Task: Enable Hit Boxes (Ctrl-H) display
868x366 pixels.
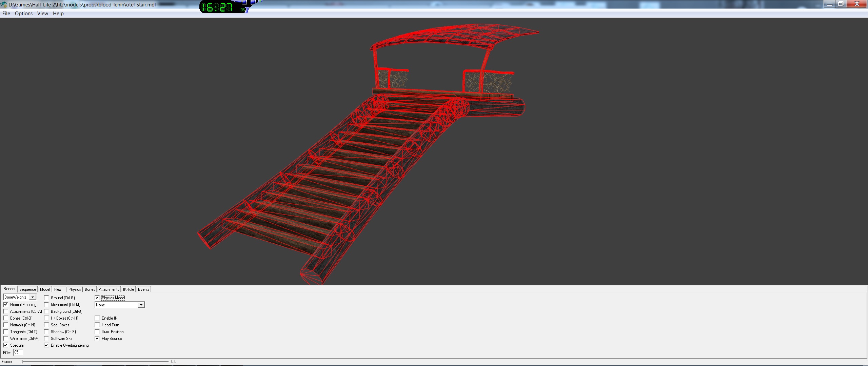Action: pyautogui.click(x=46, y=318)
